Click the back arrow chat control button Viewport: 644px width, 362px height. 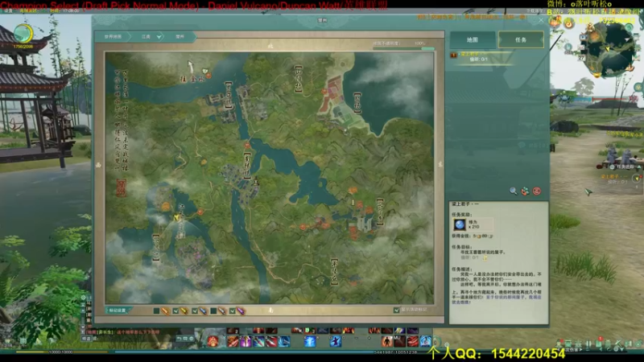point(179,339)
